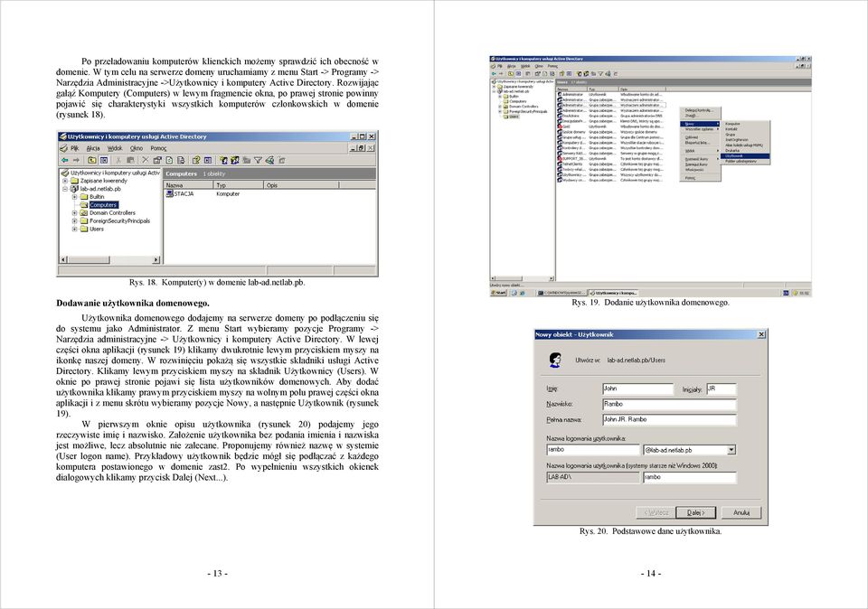Click right scroll arrow in Rys. 18 tree pane
Viewport: 868px width, 609px height.
[x=156, y=259]
